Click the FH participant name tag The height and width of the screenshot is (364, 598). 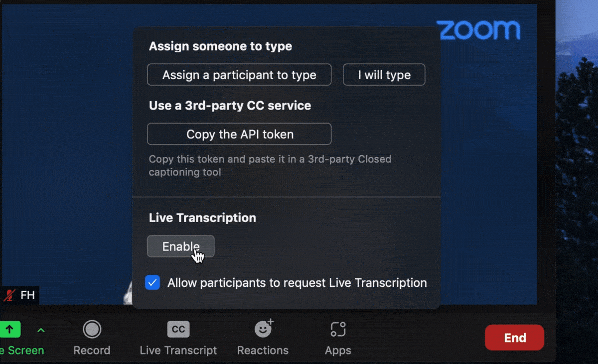click(x=28, y=295)
